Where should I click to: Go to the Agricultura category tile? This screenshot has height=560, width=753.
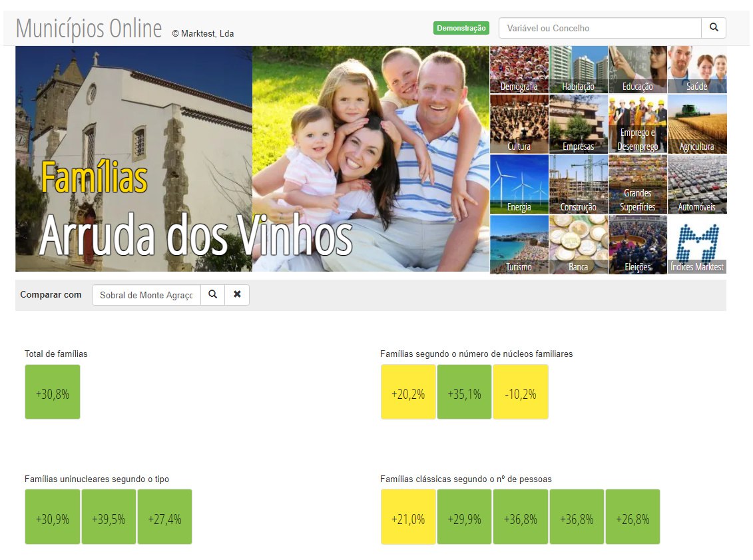coord(697,125)
